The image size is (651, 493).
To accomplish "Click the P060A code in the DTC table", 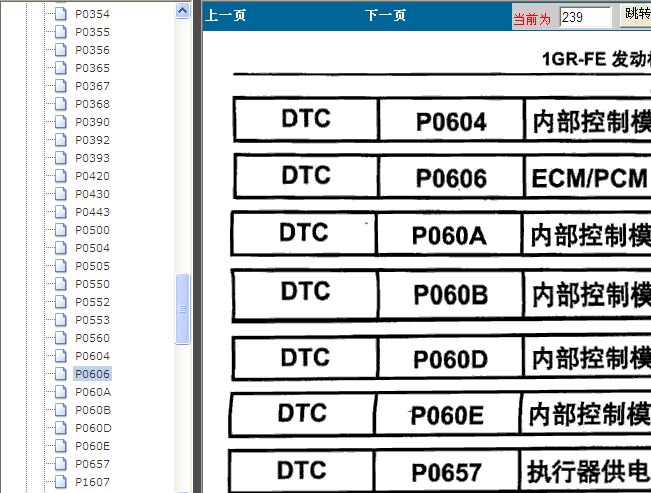I will tap(449, 236).
